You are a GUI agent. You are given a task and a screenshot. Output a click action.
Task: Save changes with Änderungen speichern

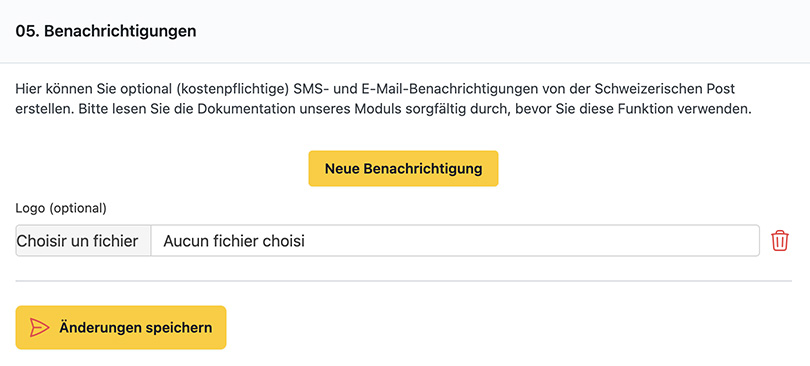(121, 328)
